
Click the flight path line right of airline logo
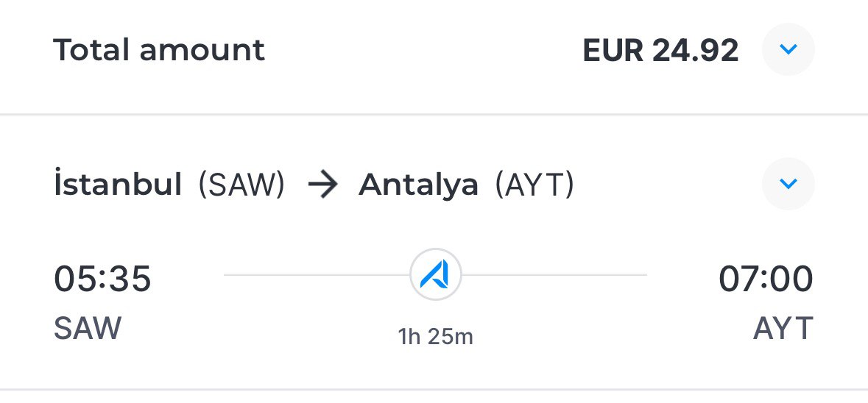pyautogui.click(x=554, y=274)
